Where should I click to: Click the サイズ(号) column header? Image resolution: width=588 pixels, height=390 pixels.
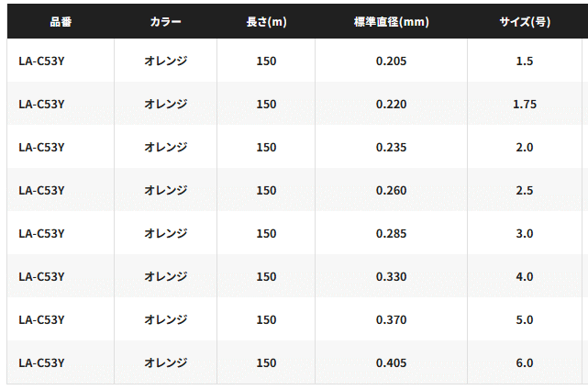[525, 22]
